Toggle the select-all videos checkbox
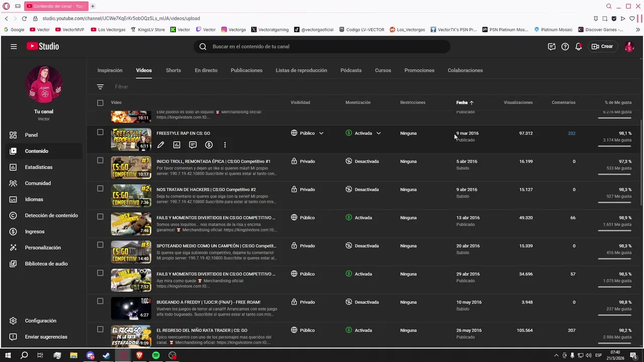The width and height of the screenshot is (644, 362). tap(100, 103)
